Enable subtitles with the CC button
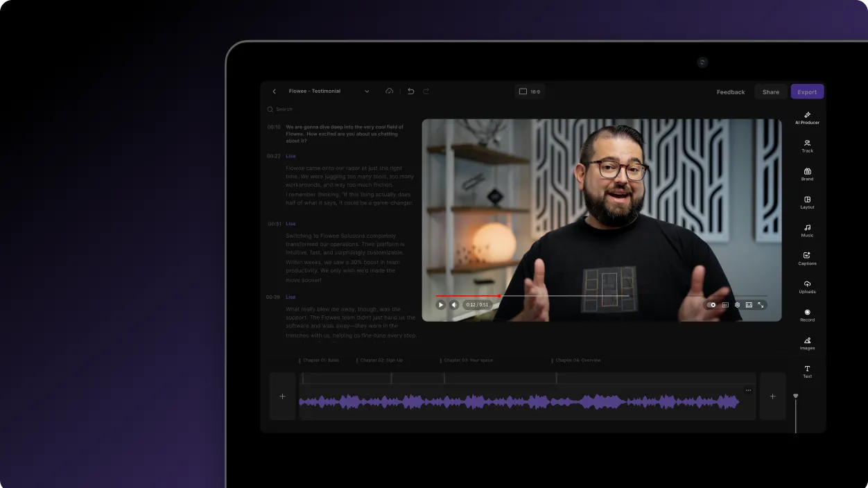 point(725,304)
